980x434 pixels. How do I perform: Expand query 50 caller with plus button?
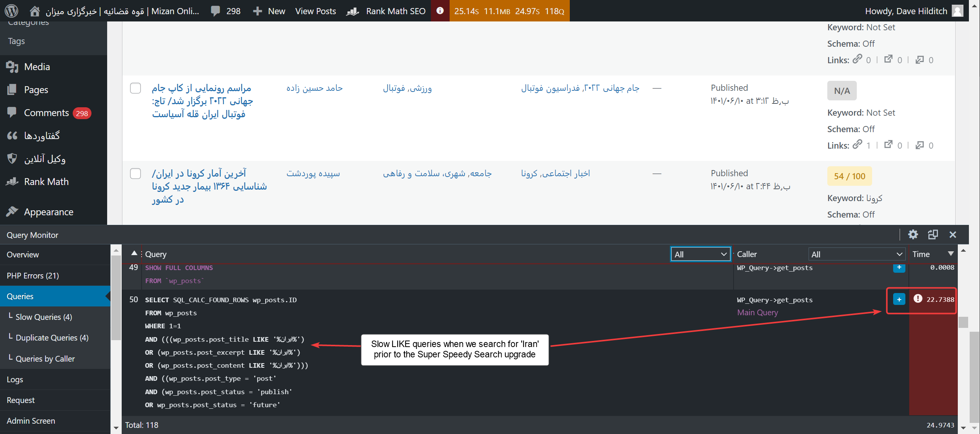coord(899,299)
